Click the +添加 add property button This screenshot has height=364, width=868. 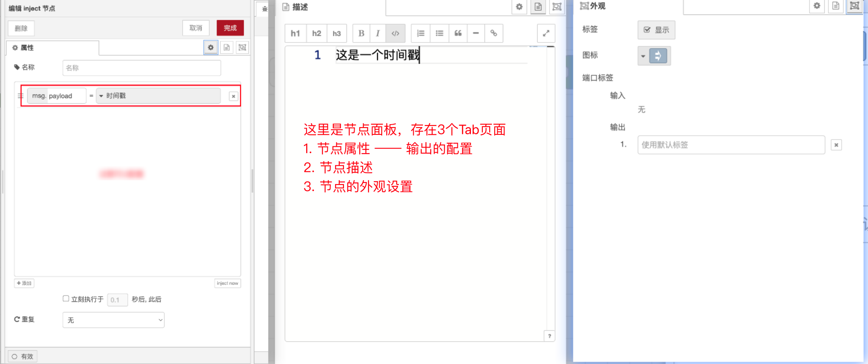24,283
